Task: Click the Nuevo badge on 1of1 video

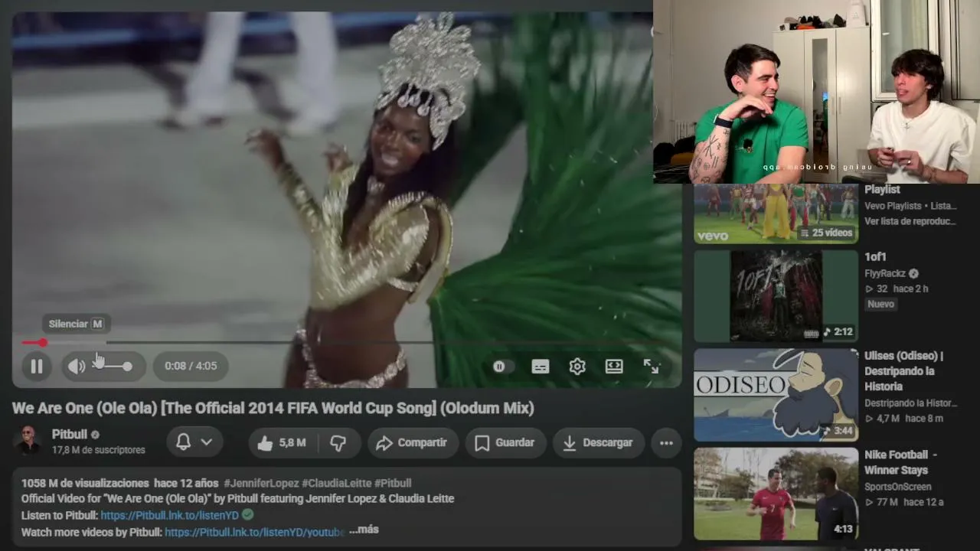Action: tap(880, 304)
